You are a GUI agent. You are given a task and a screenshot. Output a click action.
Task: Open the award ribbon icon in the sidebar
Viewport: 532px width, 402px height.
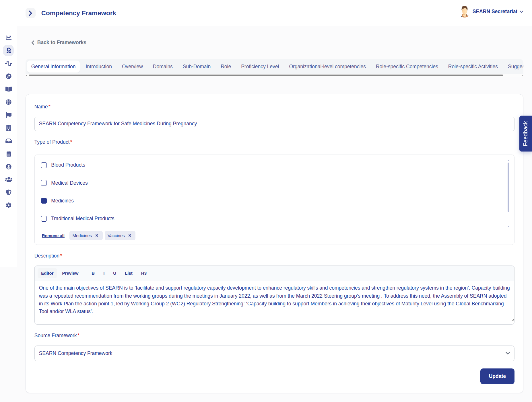click(x=9, y=50)
